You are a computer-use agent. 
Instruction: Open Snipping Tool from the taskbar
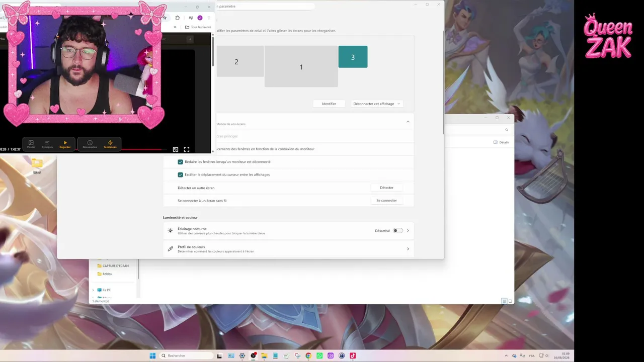[x=297, y=356]
